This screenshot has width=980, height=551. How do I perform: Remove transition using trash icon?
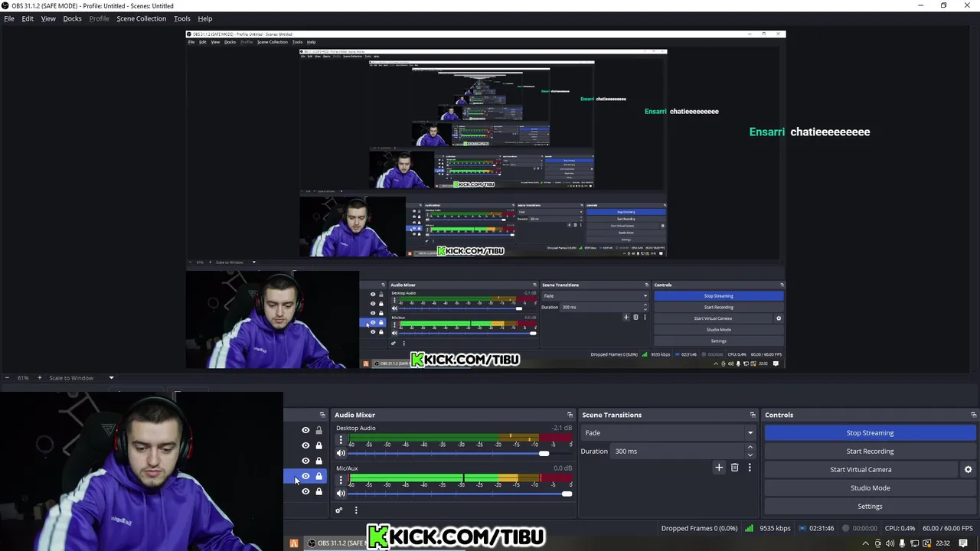point(734,468)
